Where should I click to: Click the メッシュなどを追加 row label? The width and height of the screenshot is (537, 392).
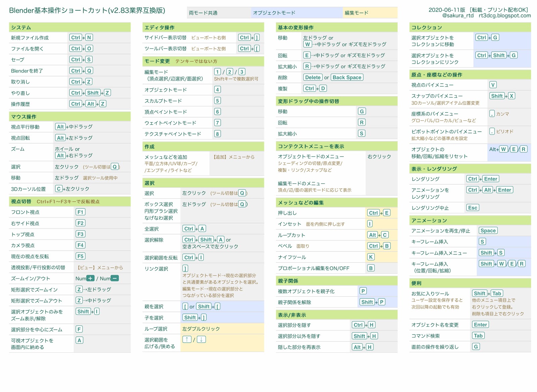tap(166, 157)
